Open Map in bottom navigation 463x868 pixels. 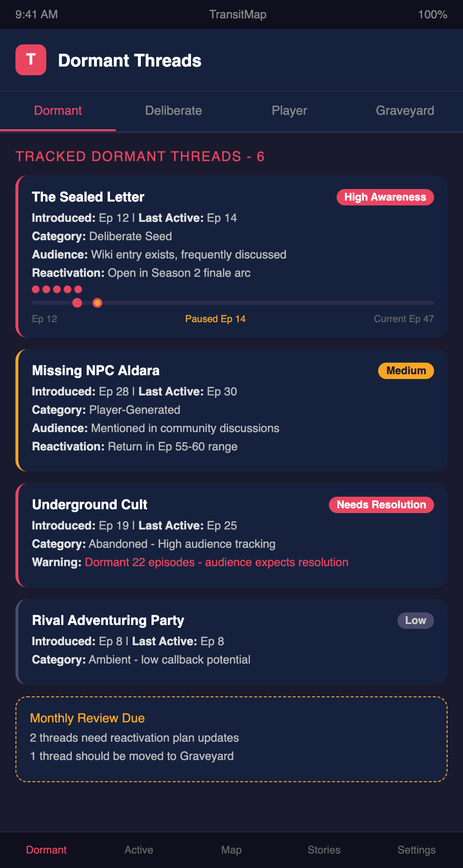click(x=231, y=850)
